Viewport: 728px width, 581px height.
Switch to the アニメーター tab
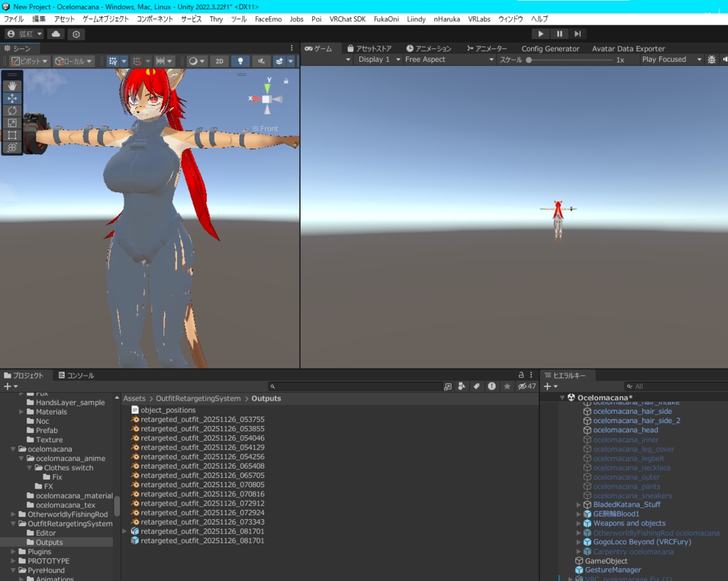(486, 48)
